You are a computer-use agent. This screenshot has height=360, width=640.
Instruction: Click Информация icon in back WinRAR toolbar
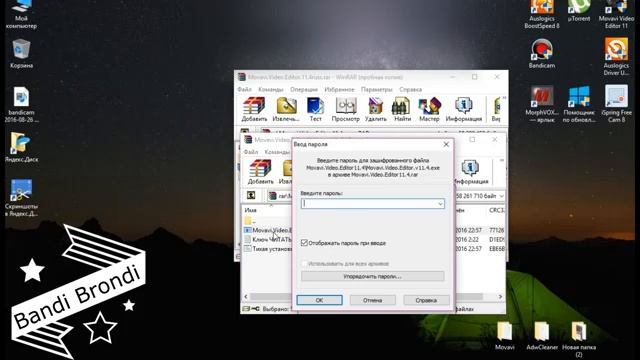point(464,109)
